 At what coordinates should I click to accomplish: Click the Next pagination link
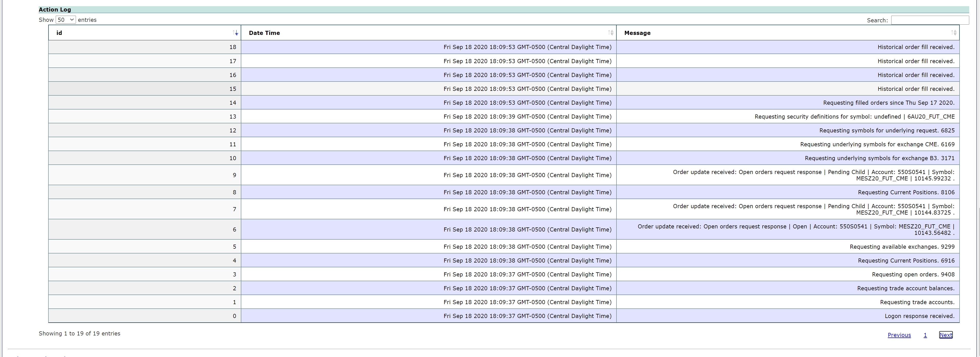tap(946, 335)
